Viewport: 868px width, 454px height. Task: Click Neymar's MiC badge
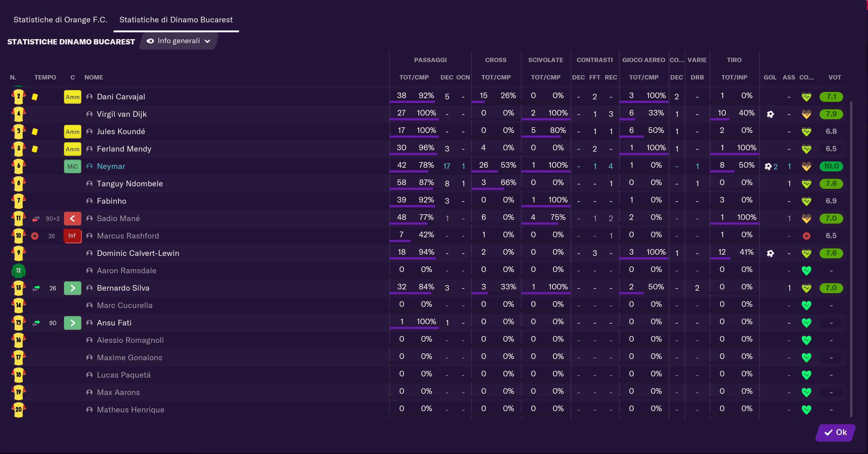pos(72,166)
